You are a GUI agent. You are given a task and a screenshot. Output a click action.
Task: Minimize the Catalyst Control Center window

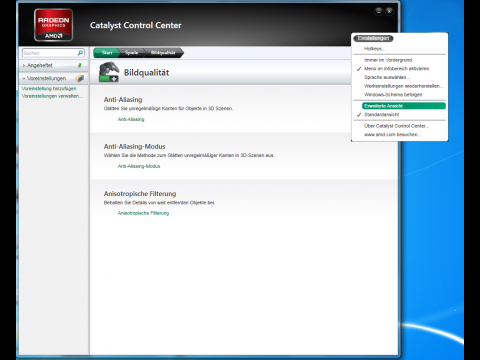379,11
